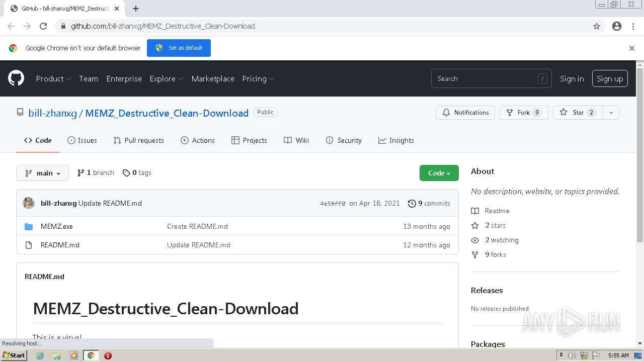Image resolution: width=644 pixels, height=362 pixels.
Task: Open the Projects tab
Action: (249, 140)
